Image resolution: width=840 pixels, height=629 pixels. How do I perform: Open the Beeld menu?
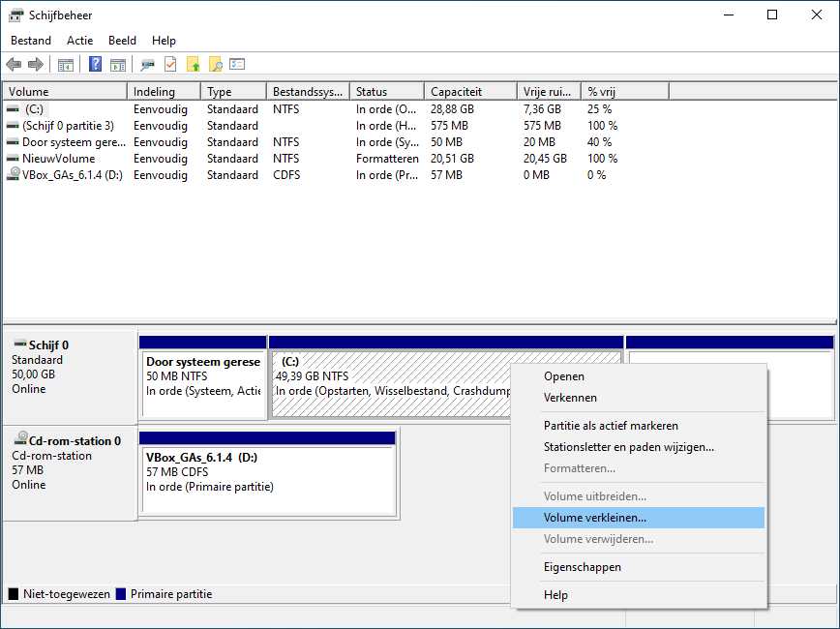[123, 41]
